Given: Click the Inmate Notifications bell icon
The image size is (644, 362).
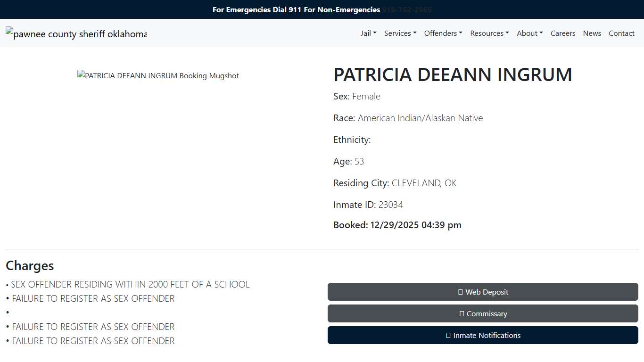Looking at the screenshot, I should click(x=448, y=335).
